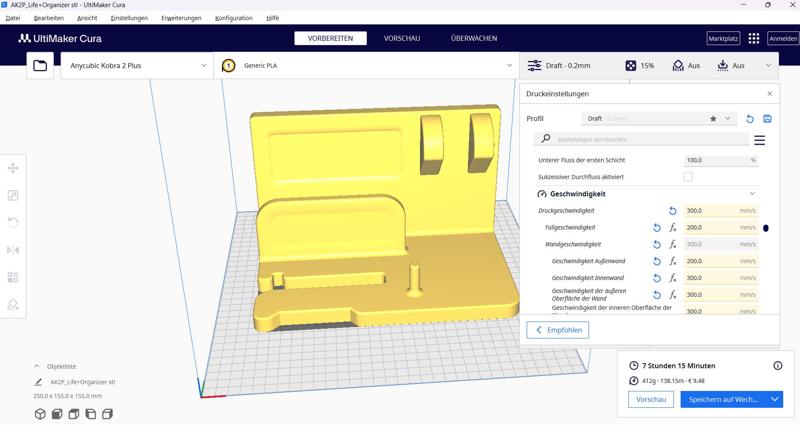Click the Vorschau button near print time
Image resolution: width=800 pixels, height=425 pixels.
pos(651,399)
